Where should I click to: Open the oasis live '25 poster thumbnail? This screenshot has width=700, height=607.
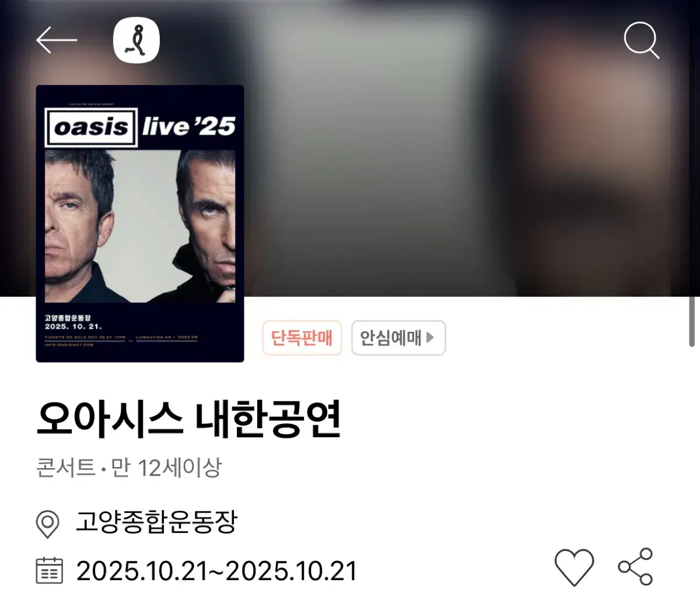click(x=140, y=223)
